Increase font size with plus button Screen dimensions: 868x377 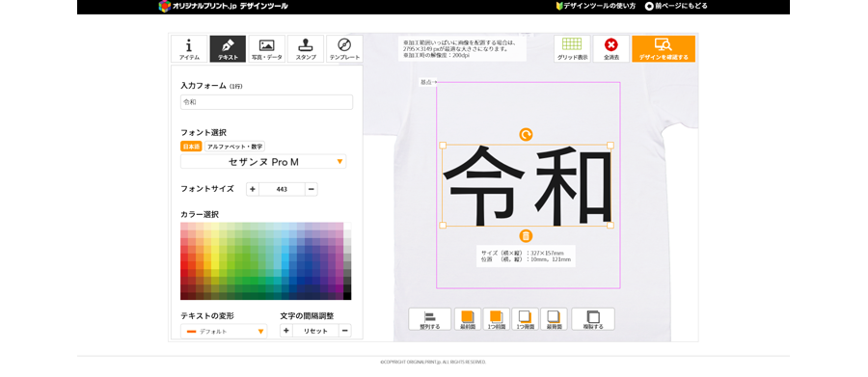click(253, 189)
